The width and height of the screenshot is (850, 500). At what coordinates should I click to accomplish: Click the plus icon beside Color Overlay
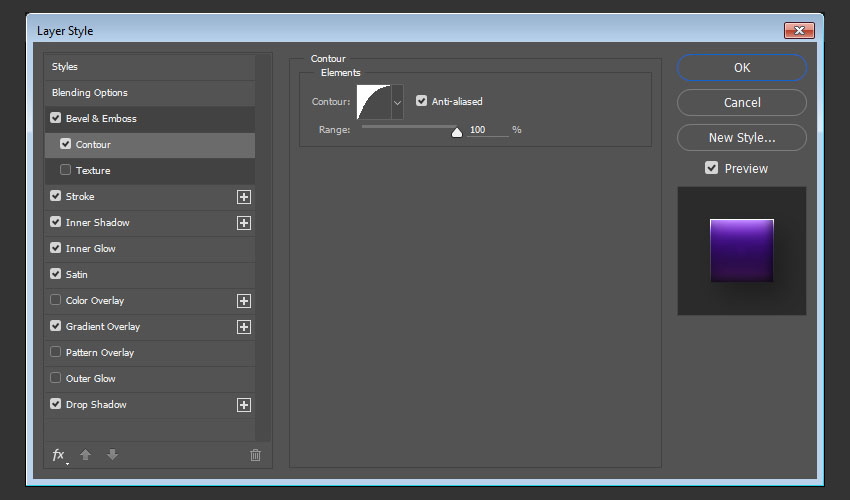pos(243,301)
